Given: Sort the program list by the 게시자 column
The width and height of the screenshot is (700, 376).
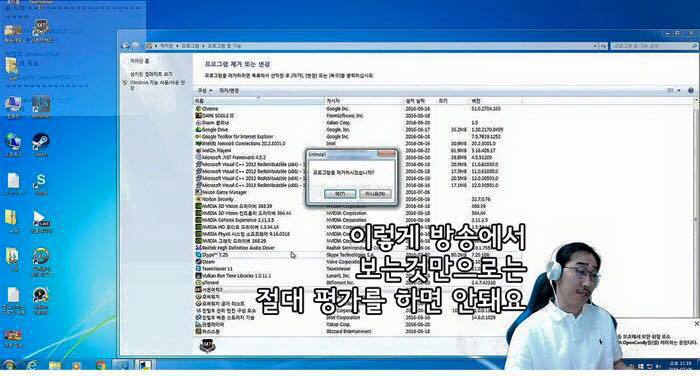Looking at the screenshot, I should [364, 101].
